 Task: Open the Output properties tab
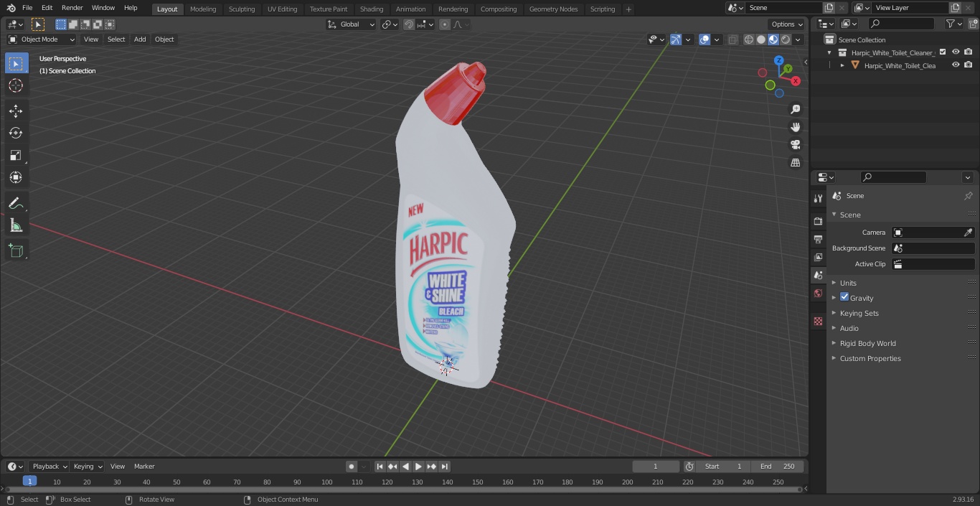pos(818,239)
